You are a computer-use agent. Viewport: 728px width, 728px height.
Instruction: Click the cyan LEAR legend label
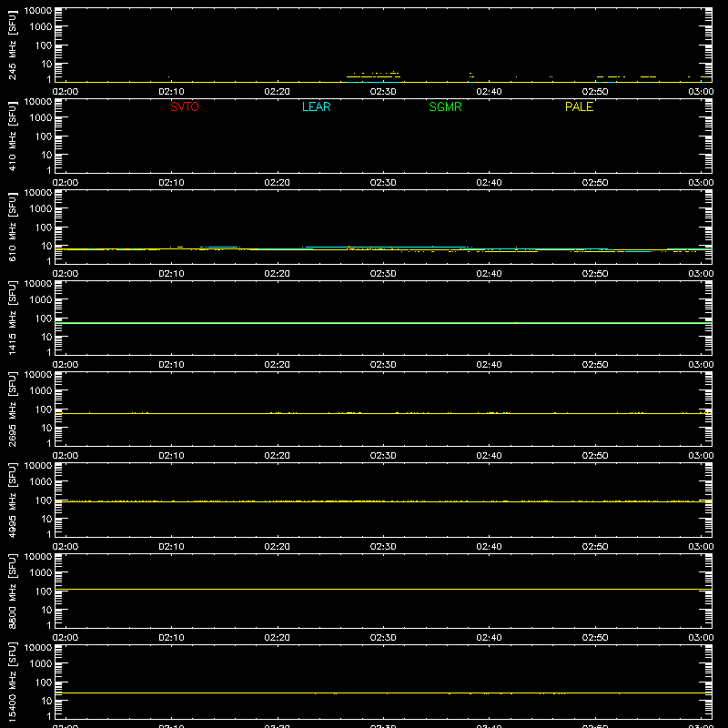click(x=316, y=106)
